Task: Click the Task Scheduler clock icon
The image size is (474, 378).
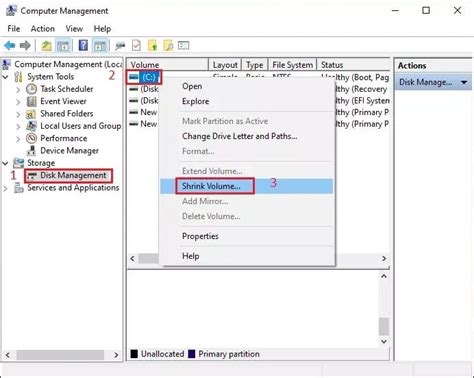Action: pos(31,89)
